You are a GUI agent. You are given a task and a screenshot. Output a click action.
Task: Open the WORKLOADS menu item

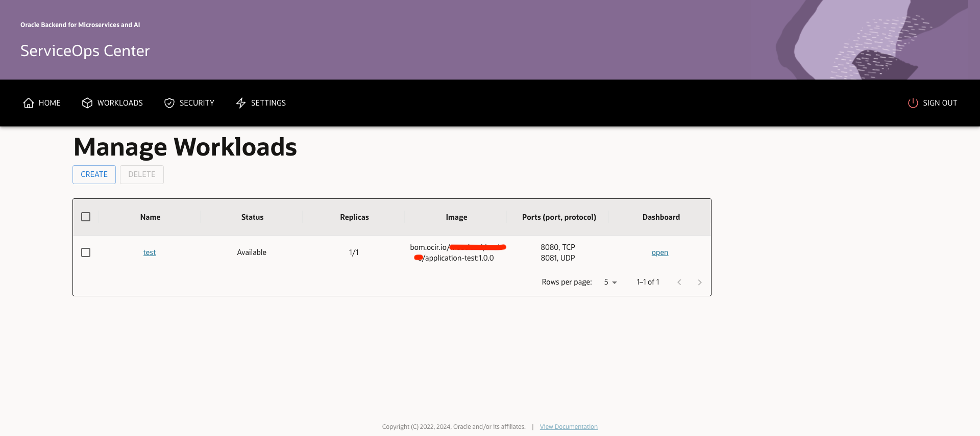coord(120,103)
